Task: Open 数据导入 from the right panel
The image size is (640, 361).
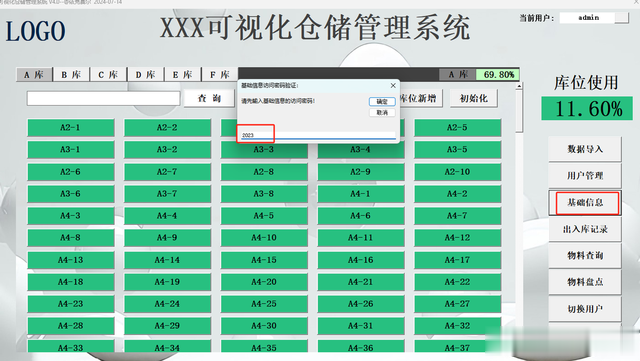Action: (x=584, y=149)
